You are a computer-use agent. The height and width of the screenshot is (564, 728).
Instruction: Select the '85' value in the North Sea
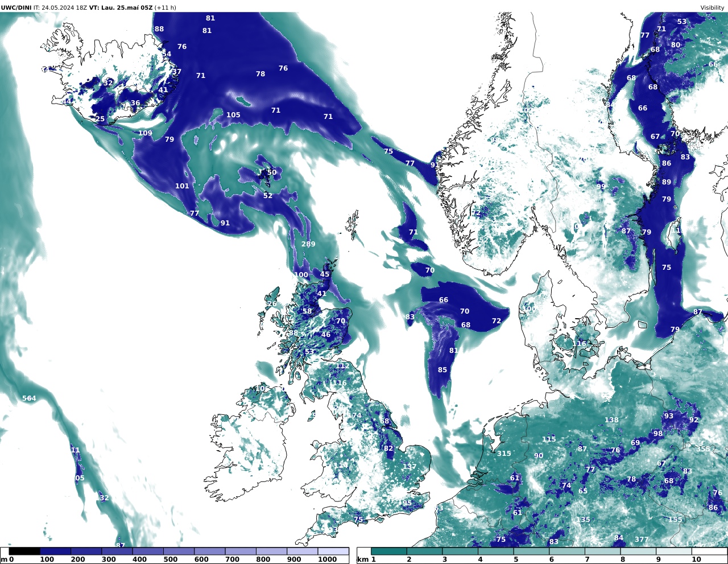pos(442,370)
